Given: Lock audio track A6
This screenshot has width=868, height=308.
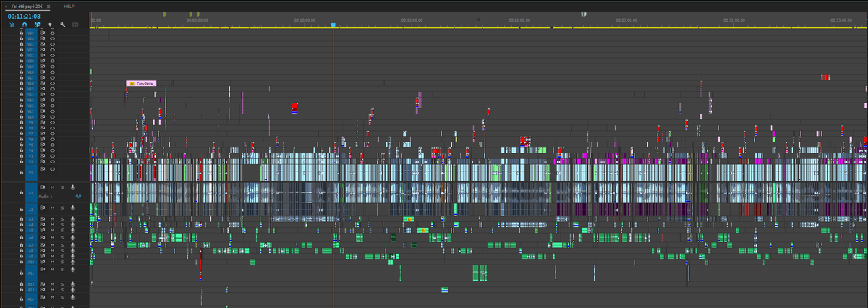Looking at the screenshot, I should [x=22, y=238].
